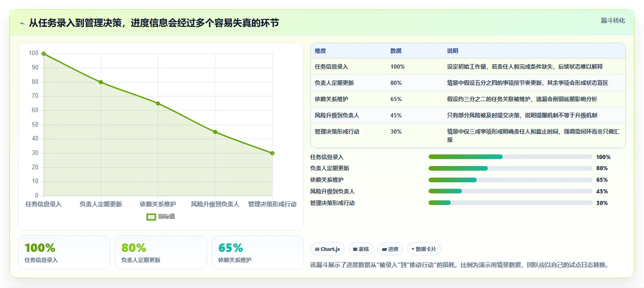The image size is (644, 288).
Task: Click the 风险升级到负责人 progress bar
Action: (510, 191)
